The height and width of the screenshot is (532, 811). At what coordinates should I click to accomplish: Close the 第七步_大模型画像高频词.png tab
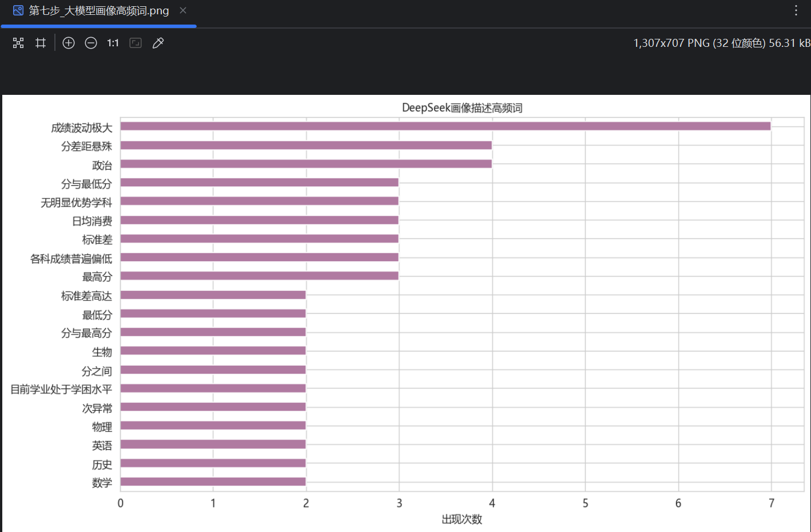(x=183, y=10)
